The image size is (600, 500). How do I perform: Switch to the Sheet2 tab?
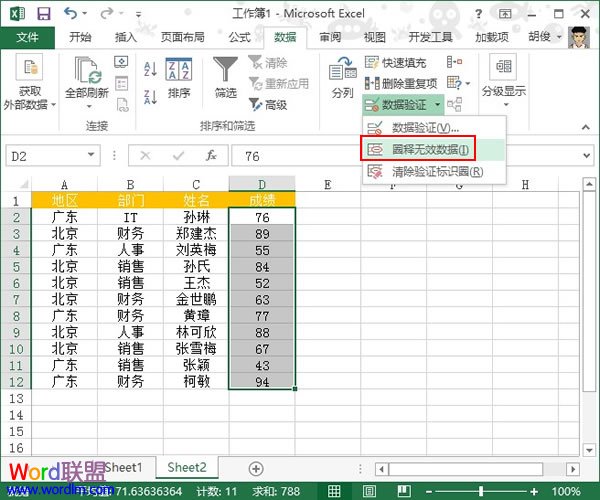[x=187, y=467]
